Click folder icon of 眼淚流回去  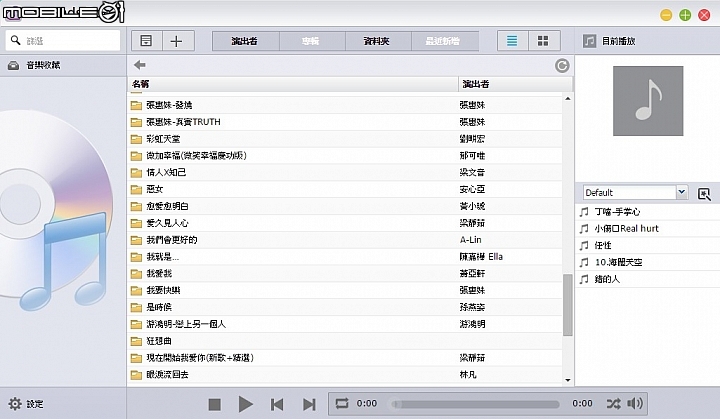pos(136,375)
